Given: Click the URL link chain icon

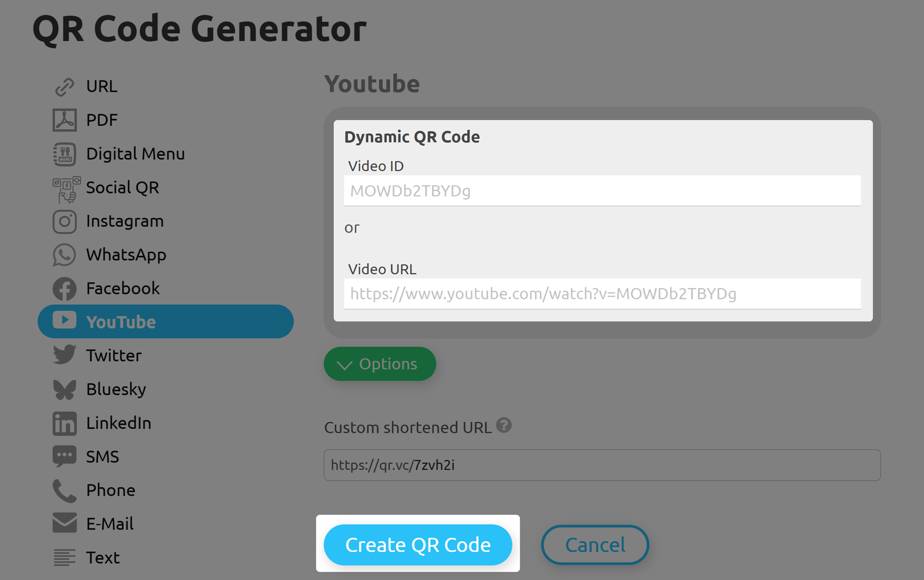Looking at the screenshot, I should coord(65,87).
